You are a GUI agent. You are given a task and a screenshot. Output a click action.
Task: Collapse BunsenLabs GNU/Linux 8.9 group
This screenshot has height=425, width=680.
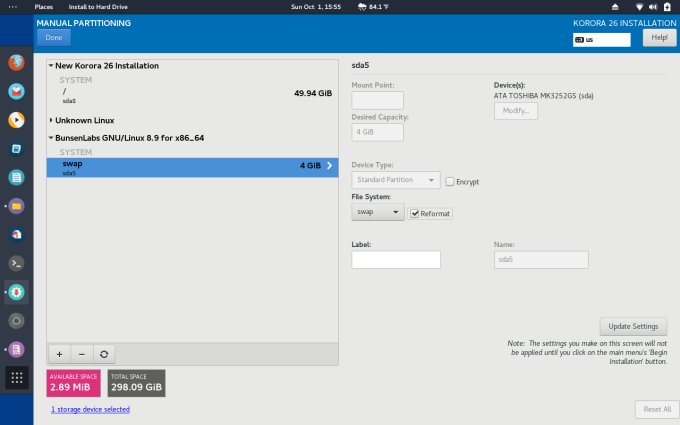click(51, 138)
